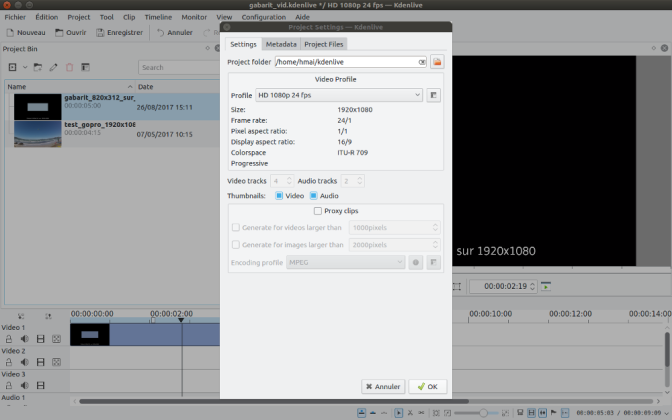The image size is (672, 420).
Task: Hide video on the Video 2 track
Action: click(x=41, y=362)
